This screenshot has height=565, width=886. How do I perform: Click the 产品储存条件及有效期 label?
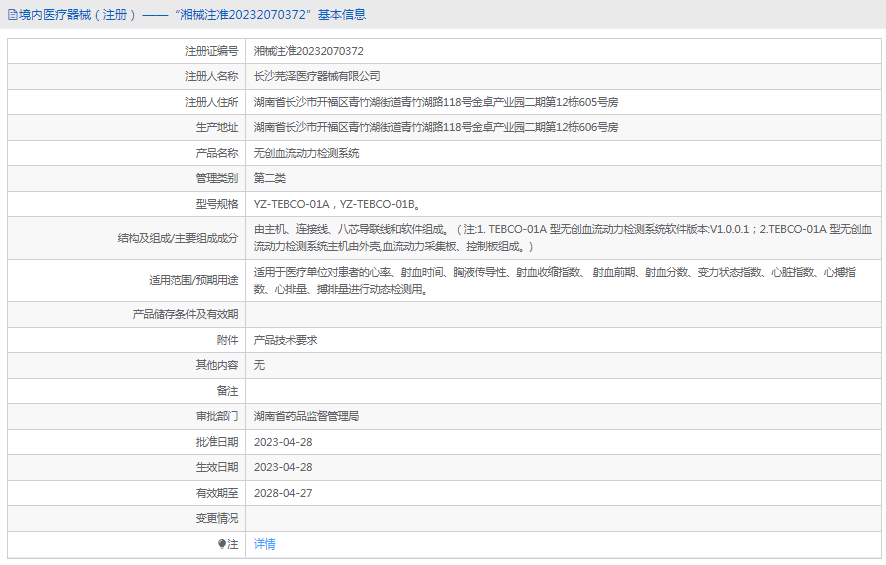point(185,314)
